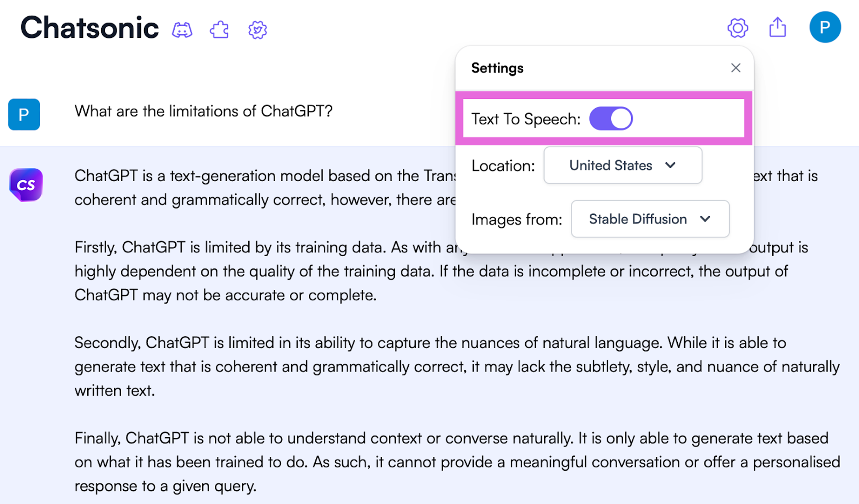Click the chevron beside Stable Diffusion
Image resolution: width=859 pixels, height=504 pixels.
(706, 219)
